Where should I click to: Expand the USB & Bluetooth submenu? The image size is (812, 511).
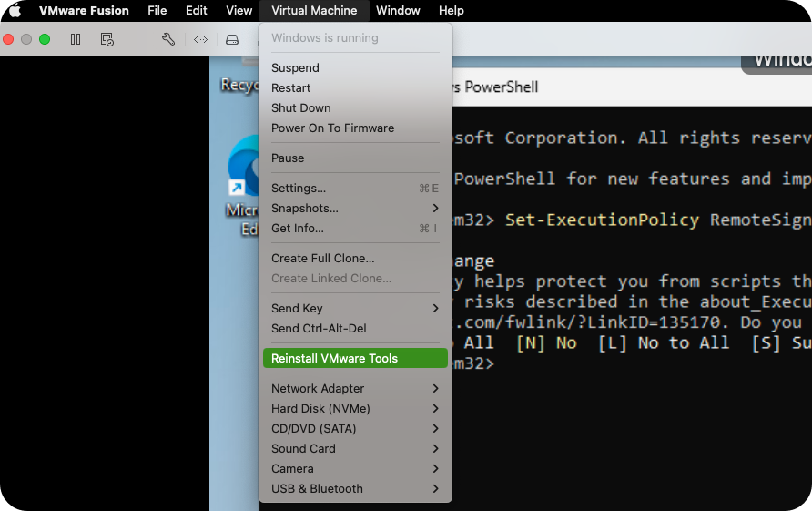(x=355, y=489)
